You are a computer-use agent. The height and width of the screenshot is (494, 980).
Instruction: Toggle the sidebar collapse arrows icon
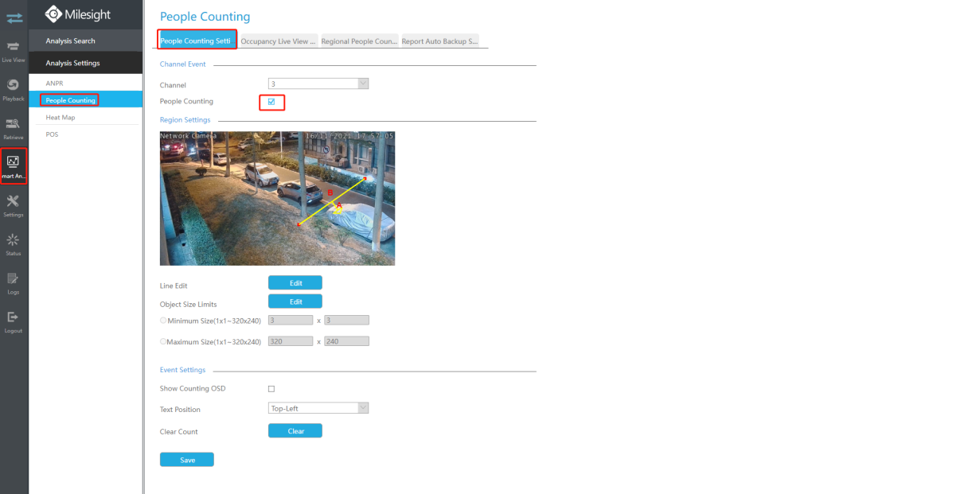pos(14,16)
